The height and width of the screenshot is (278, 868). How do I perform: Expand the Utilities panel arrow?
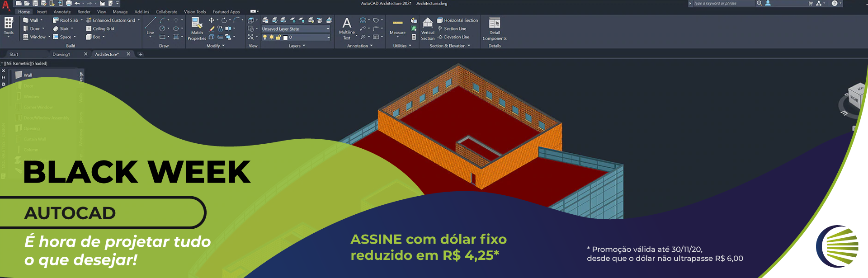[x=410, y=46]
